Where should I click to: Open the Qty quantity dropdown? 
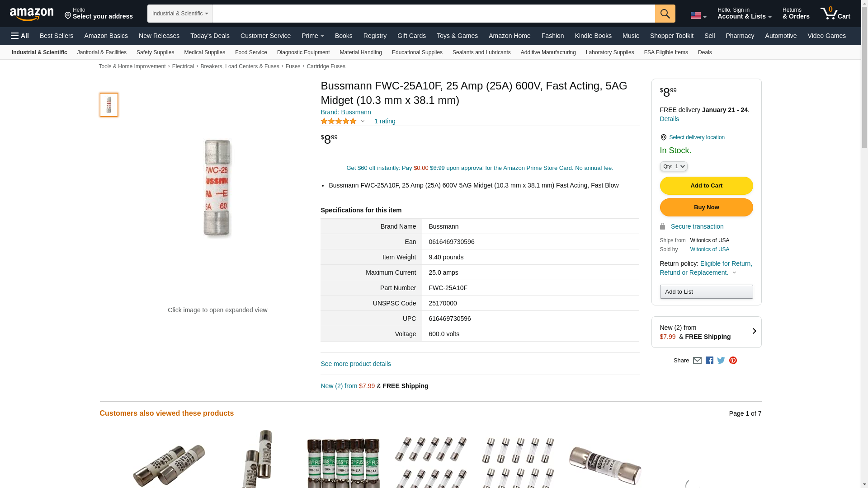coord(674,166)
